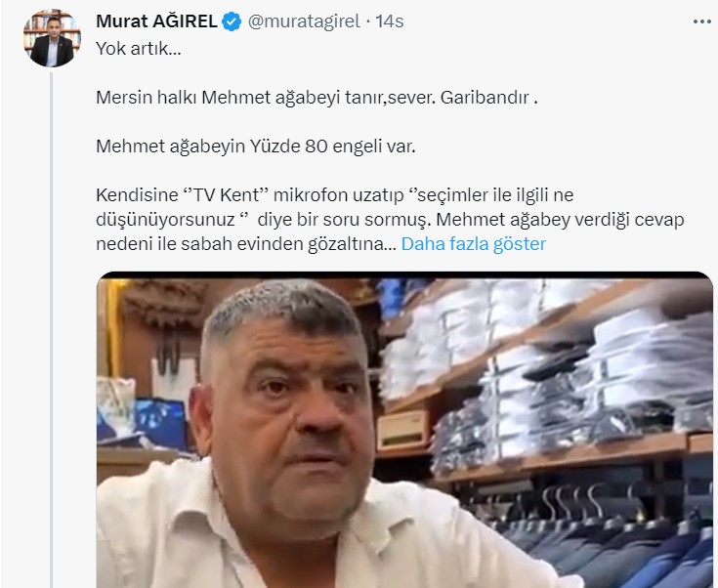Select the 'Yok artık...' opening tweet line
Screen dimensions: 718x588
(139, 48)
